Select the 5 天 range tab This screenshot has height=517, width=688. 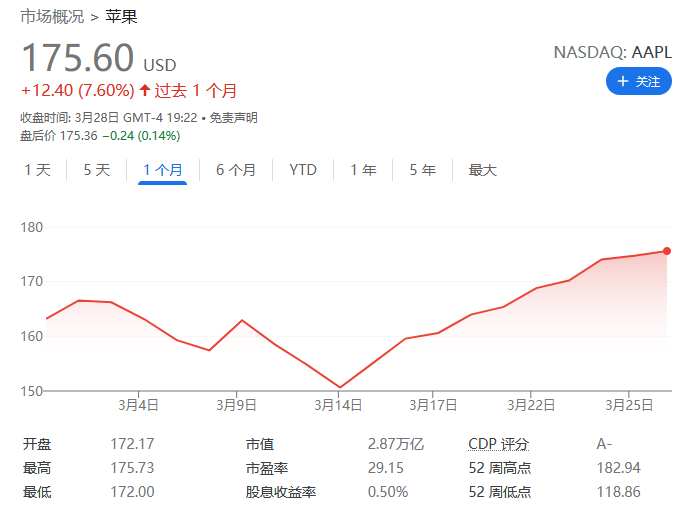point(97,170)
